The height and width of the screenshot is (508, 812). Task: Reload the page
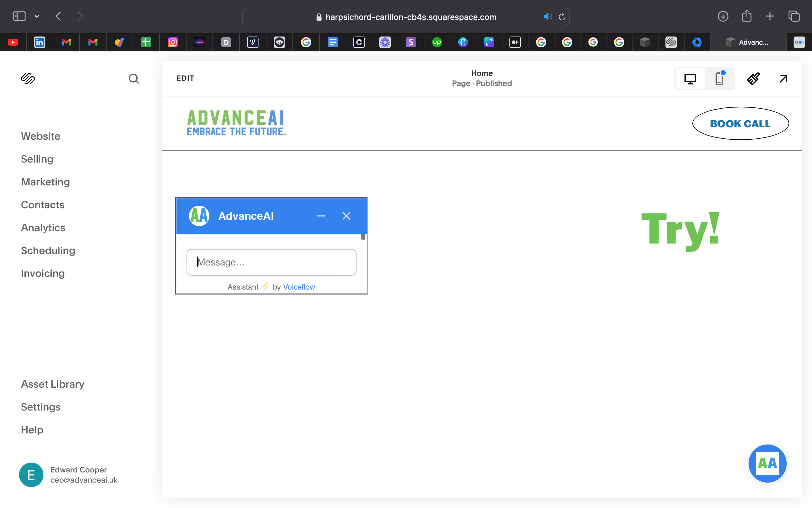(x=562, y=17)
